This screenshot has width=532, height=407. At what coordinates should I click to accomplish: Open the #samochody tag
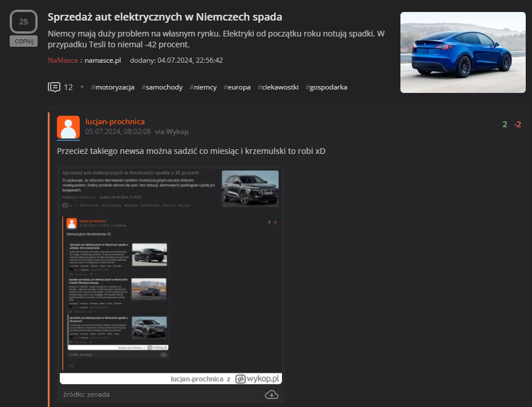pos(162,87)
